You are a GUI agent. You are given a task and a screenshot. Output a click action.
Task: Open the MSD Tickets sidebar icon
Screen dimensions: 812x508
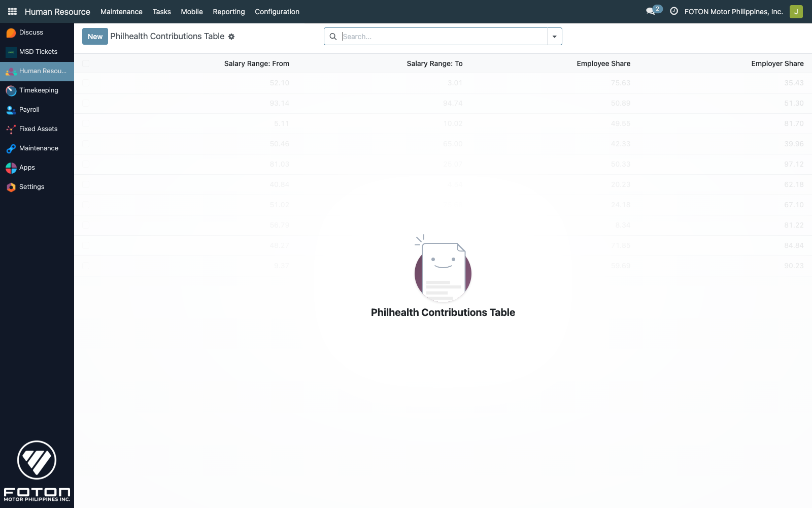click(11, 52)
